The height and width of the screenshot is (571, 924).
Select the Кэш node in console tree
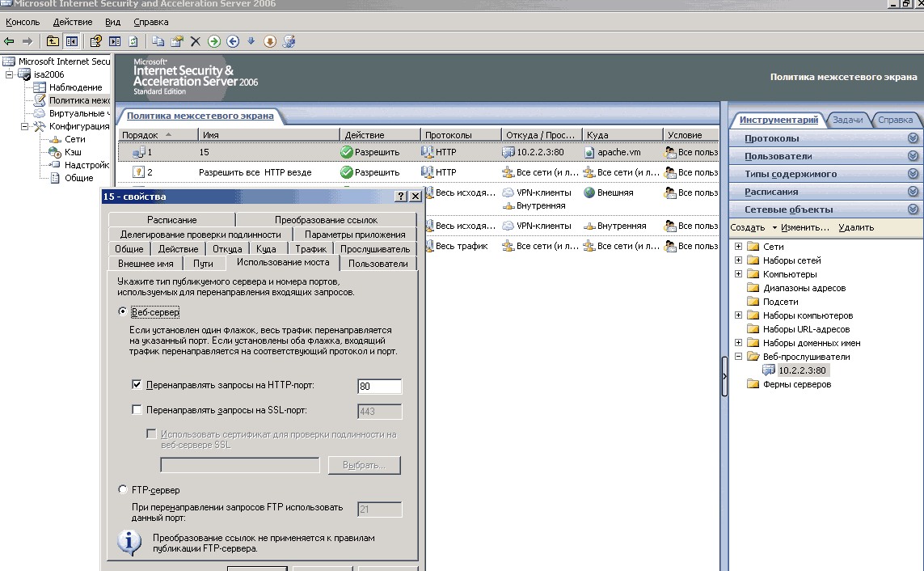click(73, 152)
